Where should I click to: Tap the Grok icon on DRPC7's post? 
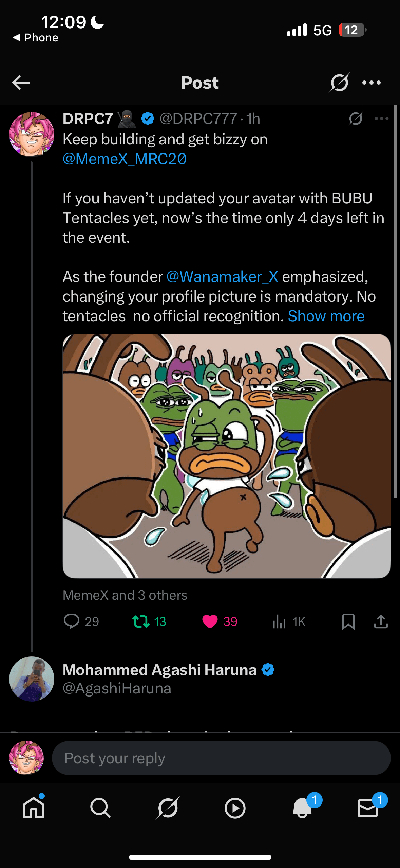(355, 119)
